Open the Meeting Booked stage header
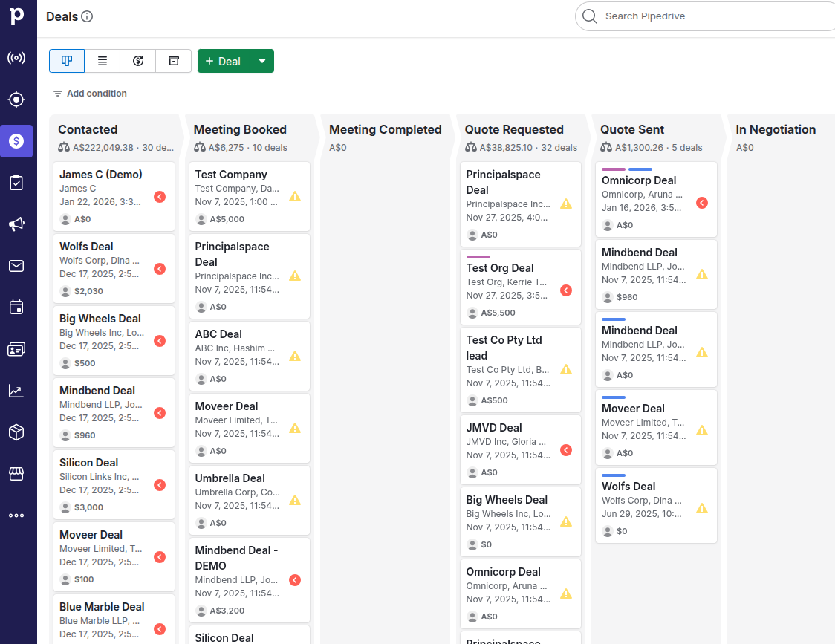Screen dimensions: 835x644 click(240, 129)
